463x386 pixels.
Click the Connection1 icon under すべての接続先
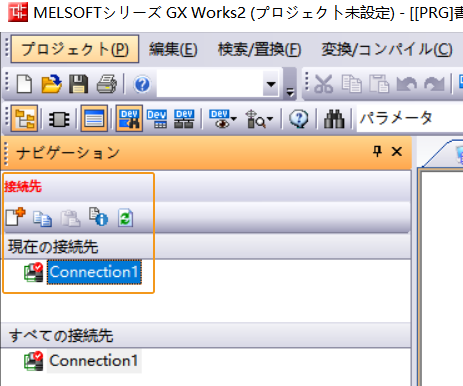(x=34, y=361)
